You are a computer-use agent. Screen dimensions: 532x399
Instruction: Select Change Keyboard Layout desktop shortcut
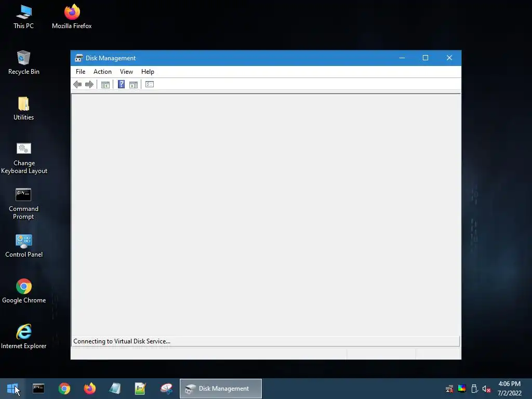[24, 158]
